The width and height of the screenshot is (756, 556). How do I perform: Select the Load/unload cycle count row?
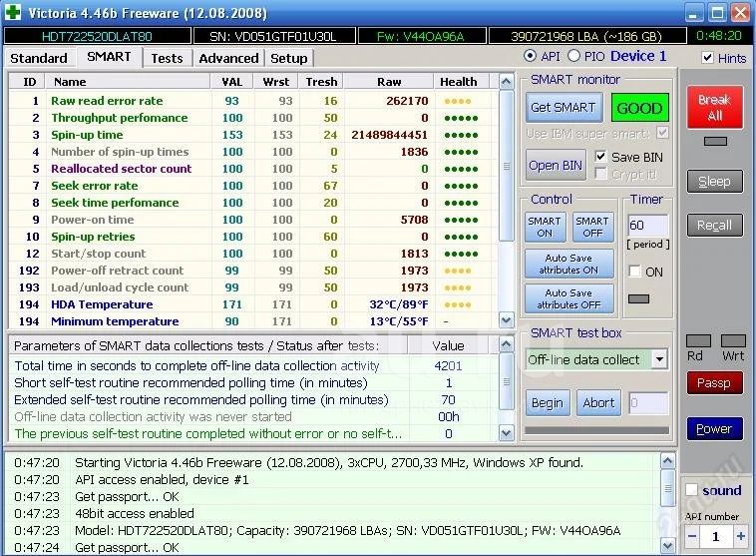pos(253,287)
